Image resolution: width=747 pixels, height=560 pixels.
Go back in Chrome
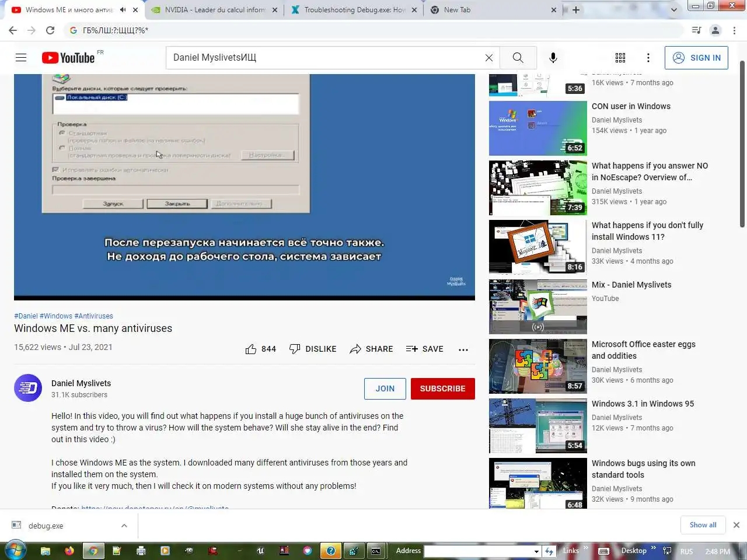pos(13,30)
